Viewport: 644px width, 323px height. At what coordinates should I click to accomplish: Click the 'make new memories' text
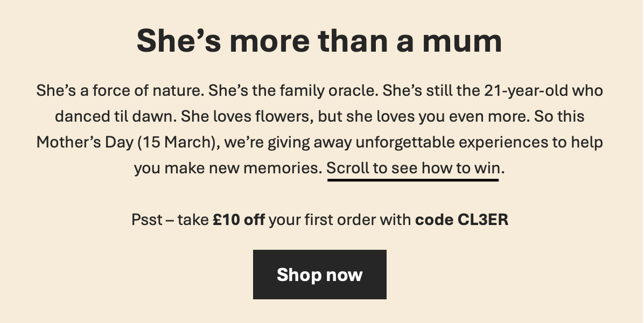pos(239,168)
